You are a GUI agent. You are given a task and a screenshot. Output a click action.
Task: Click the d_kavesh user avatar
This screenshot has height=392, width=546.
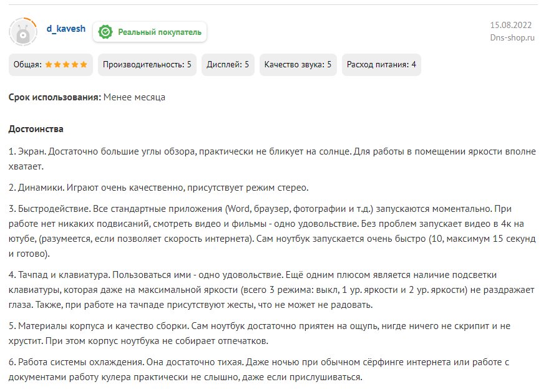pos(23,31)
